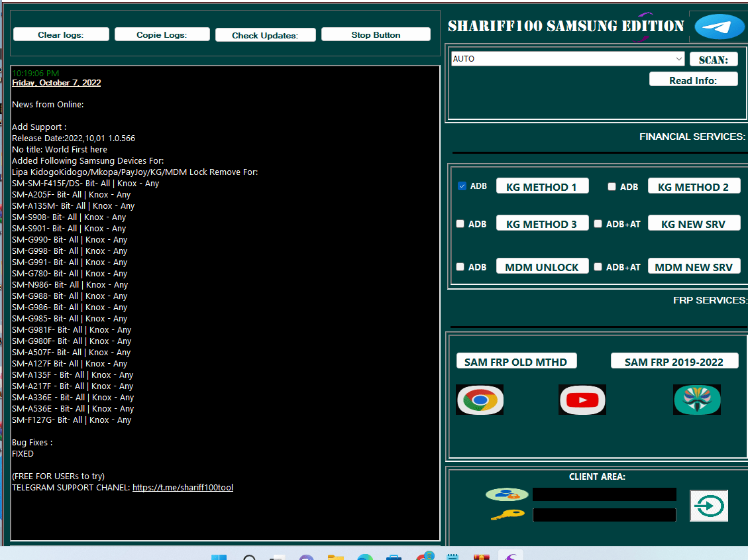
Task: Open the Telegram channel icon
Action: (x=720, y=27)
